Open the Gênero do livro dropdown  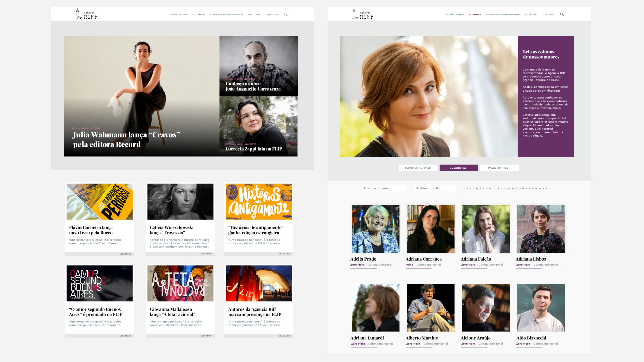pyautogui.click(x=435, y=188)
